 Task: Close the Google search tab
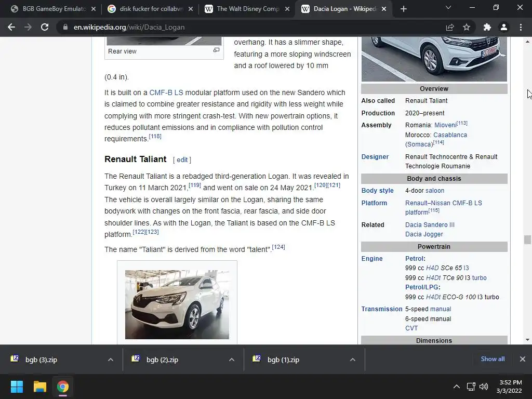coord(191,9)
